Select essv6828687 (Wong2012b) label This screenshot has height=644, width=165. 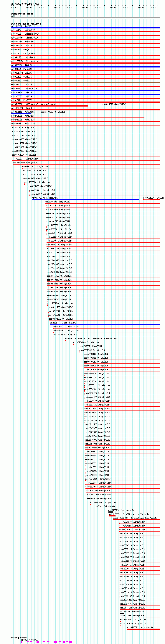[66, 335]
